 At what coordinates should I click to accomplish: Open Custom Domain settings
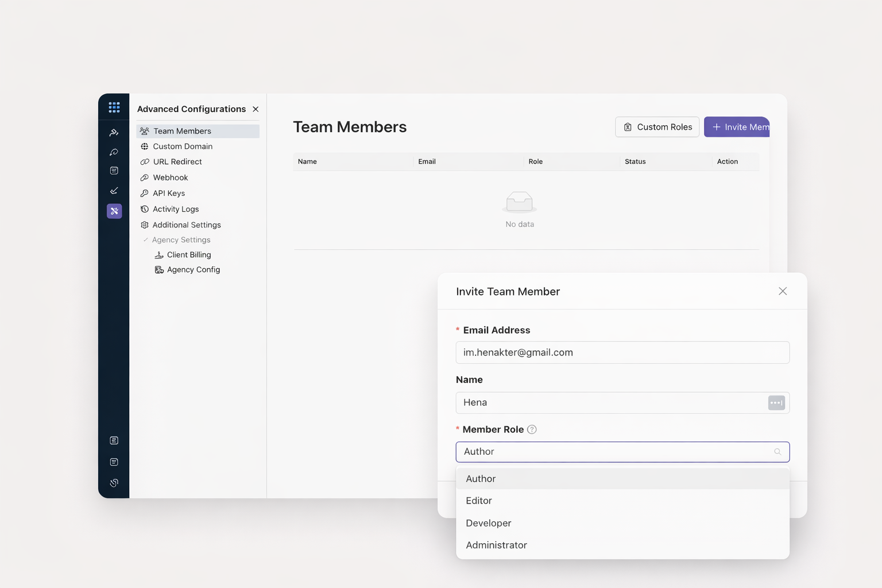click(x=183, y=146)
